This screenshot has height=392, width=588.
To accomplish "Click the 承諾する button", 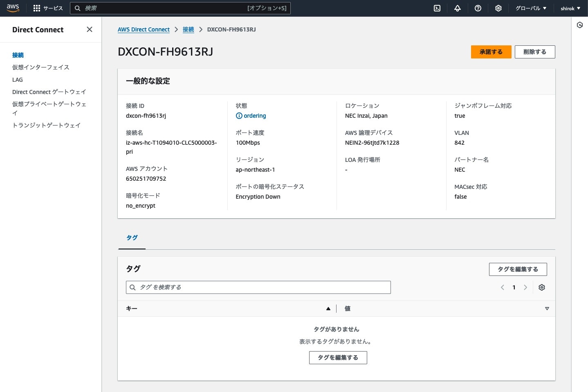I will (491, 52).
